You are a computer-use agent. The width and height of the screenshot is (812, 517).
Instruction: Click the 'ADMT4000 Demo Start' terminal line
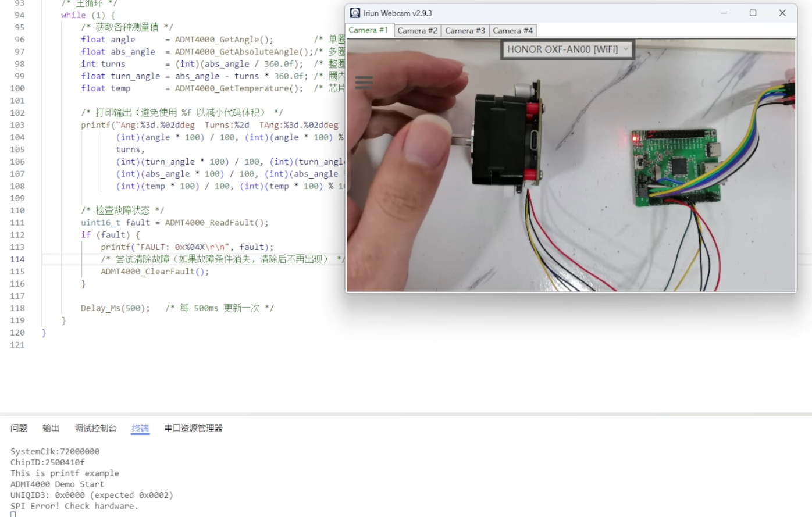tap(58, 484)
